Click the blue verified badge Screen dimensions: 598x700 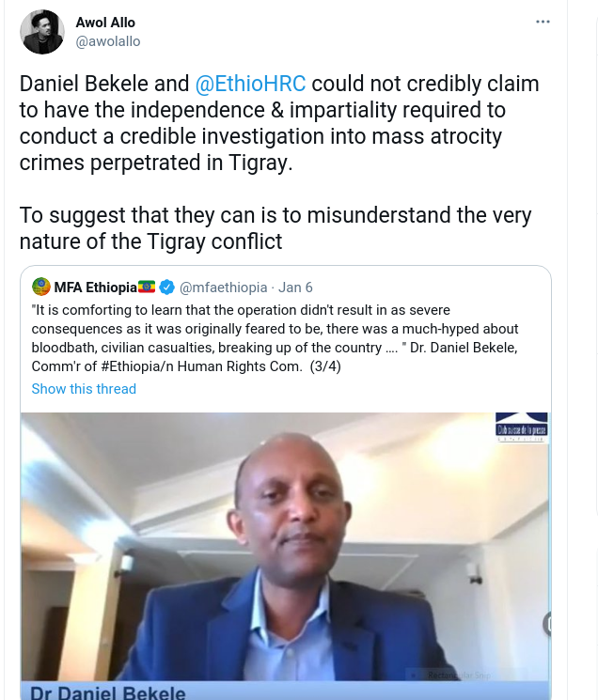click(x=167, y=288)
